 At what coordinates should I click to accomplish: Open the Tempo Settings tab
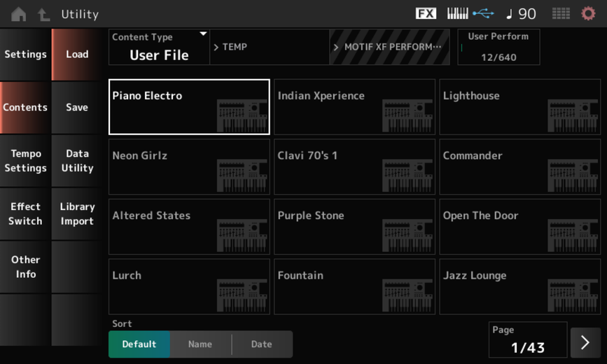pos(25,161)
